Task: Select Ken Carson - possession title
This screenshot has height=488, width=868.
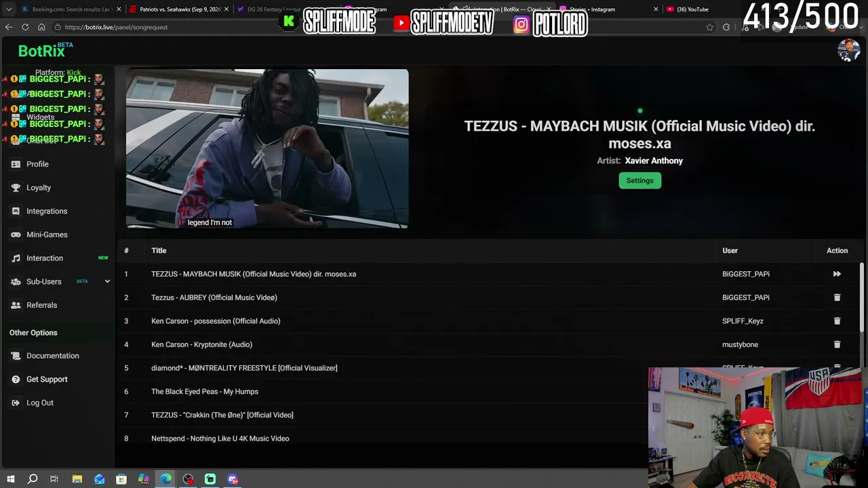Action: coord(216,321)
